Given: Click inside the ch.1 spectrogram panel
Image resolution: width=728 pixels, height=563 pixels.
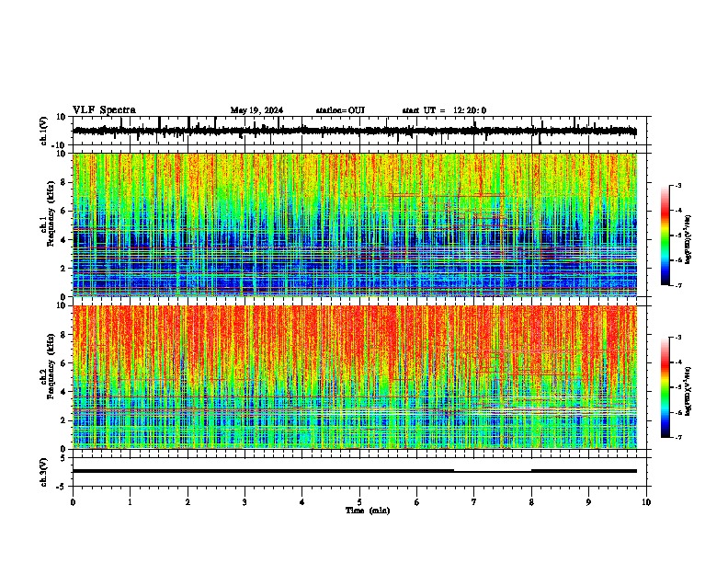Looking at the screenshot, I should click(x=355, y=224).
